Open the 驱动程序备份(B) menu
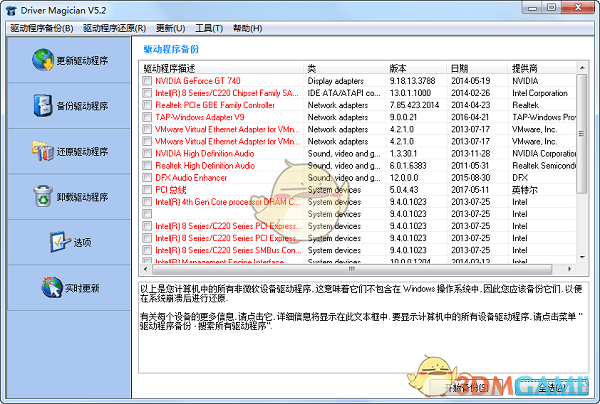 pyautogui.click(x=42, y=28)
